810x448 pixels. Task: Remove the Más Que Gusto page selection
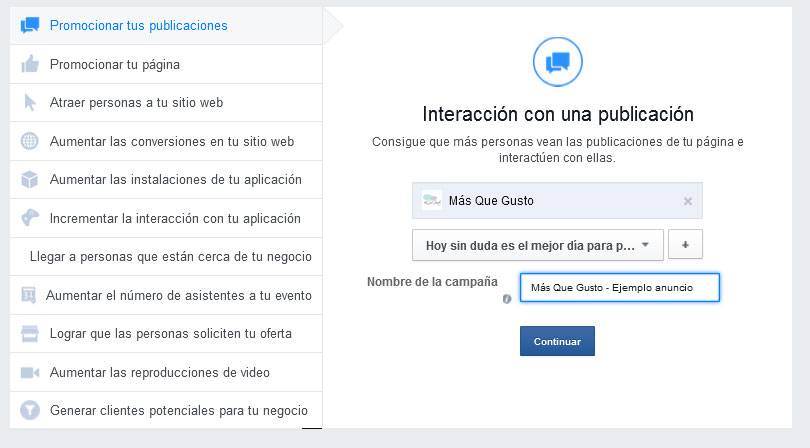[688, 201]
